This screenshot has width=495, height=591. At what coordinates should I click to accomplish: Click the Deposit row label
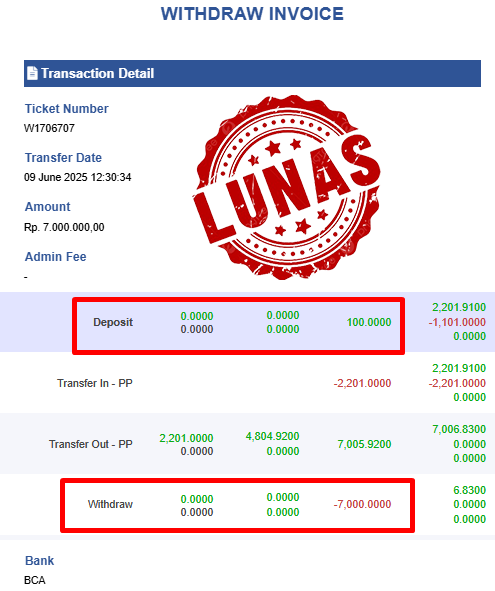113,322
